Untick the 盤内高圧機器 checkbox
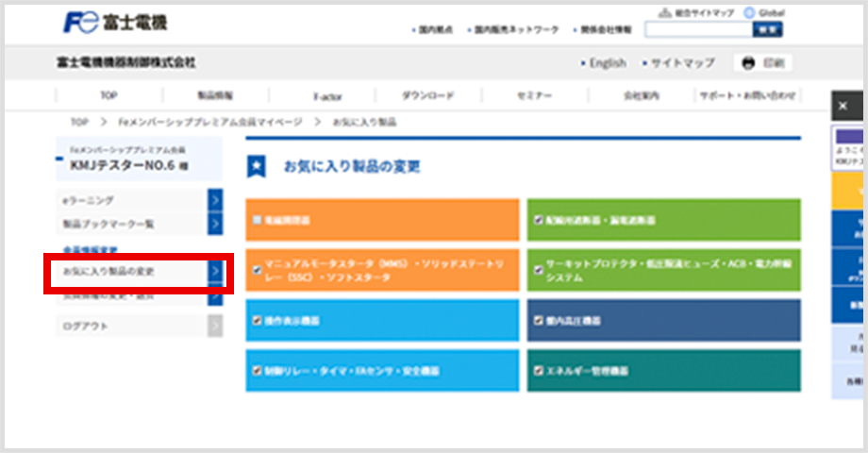Viewport: 868px width, 453px height. click(x=538, y=320)
